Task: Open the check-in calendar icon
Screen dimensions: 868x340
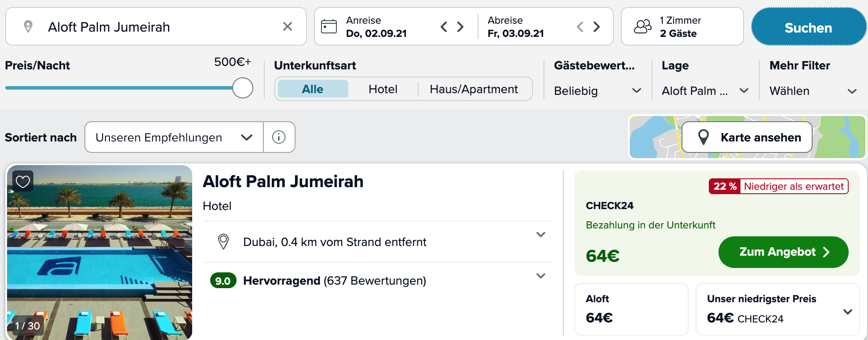Action: pos(329,27)
